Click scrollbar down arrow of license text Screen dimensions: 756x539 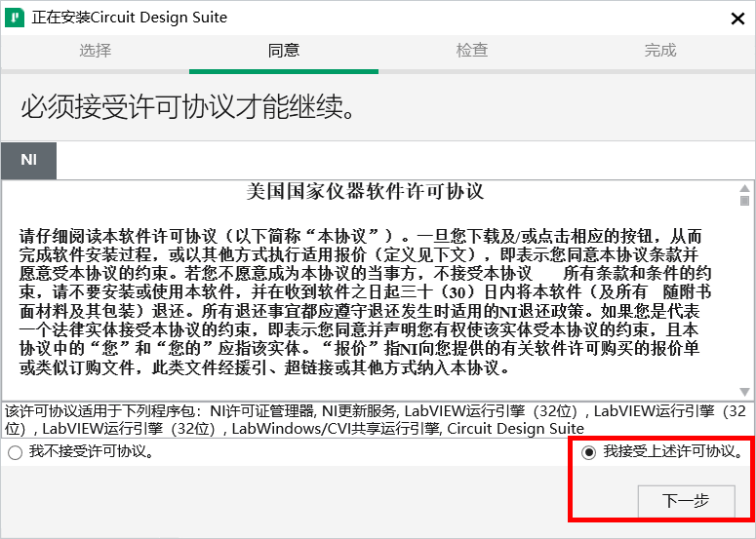[745, 392]
